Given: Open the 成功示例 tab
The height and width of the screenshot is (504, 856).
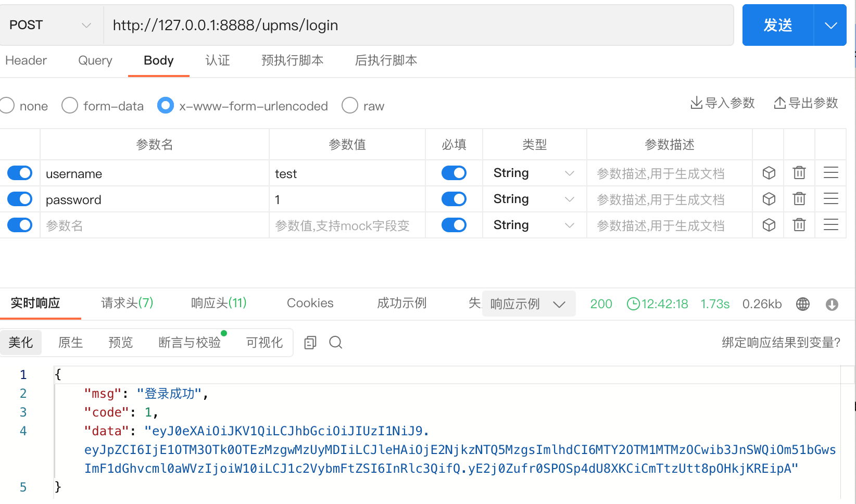Looking at the screenshot, I should 402,303.
